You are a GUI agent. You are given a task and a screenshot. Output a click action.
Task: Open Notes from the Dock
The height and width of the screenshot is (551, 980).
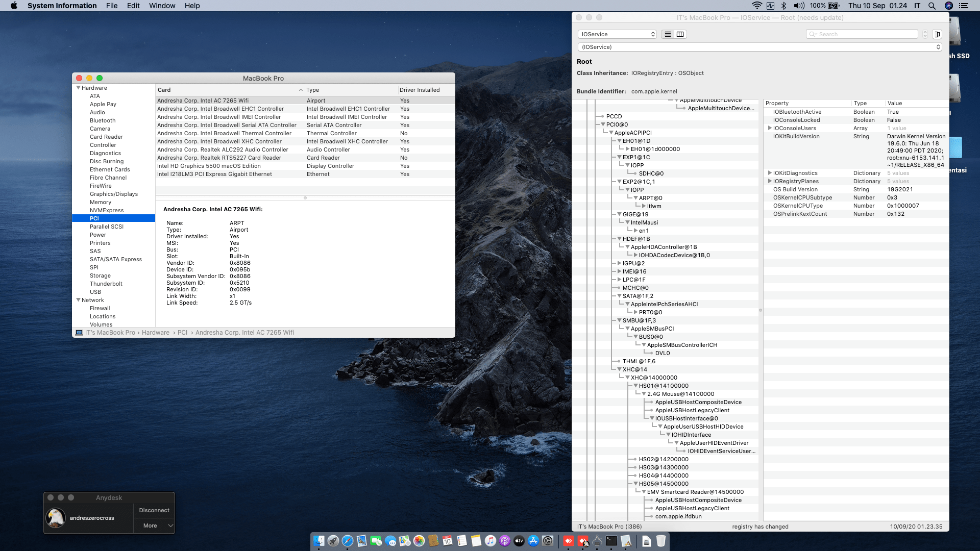coord(476,541)
